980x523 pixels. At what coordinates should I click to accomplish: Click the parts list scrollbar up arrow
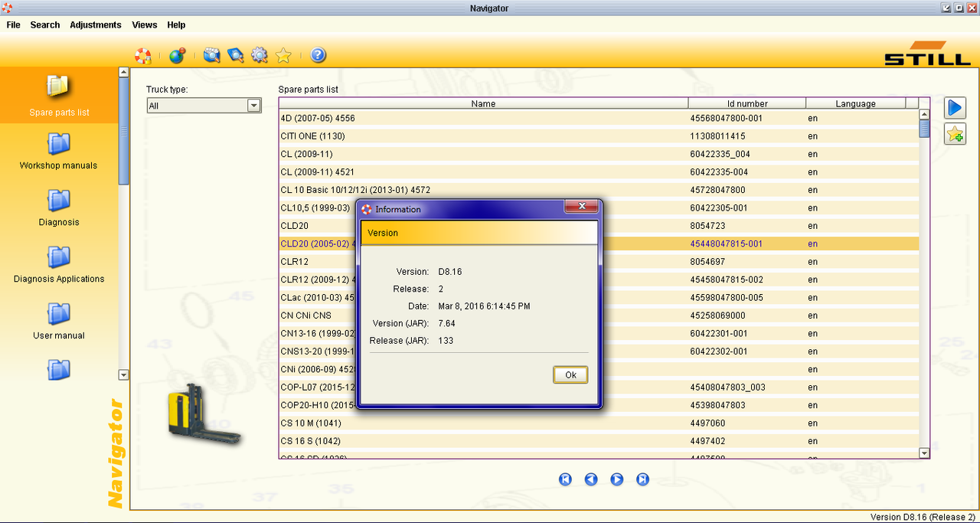coord(924,115)
